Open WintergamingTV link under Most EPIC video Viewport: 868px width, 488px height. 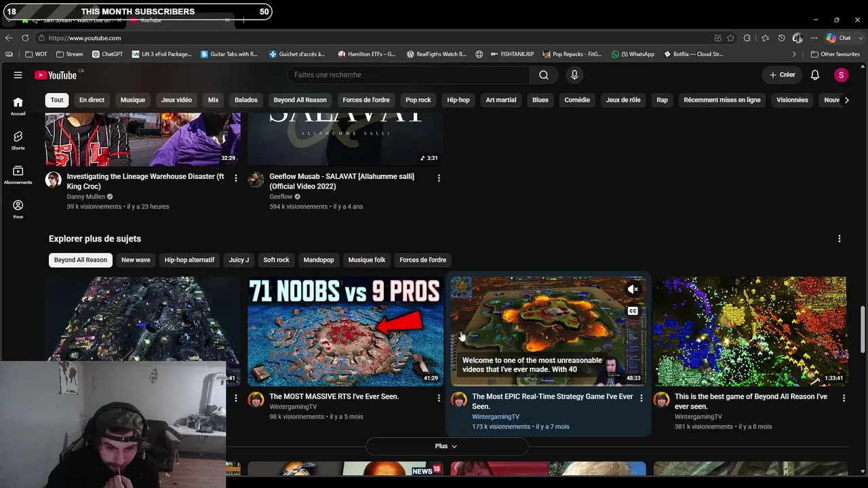coord(496,417)
